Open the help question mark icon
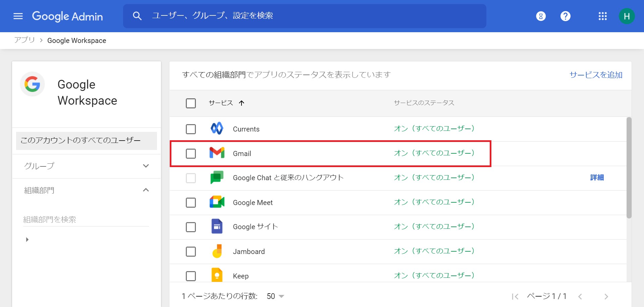This screenshot has width=644, height=307. pyautogui.click(x=566, y=16)
